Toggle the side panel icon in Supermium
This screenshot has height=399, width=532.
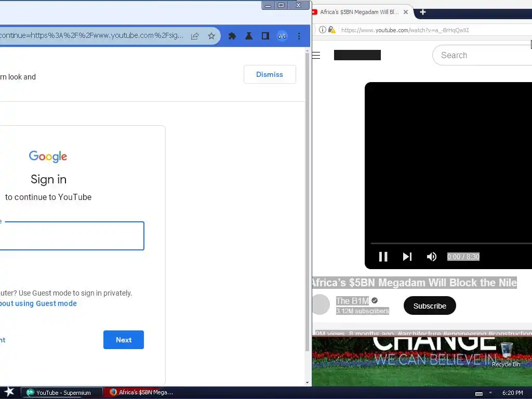(x=265, y=36)
